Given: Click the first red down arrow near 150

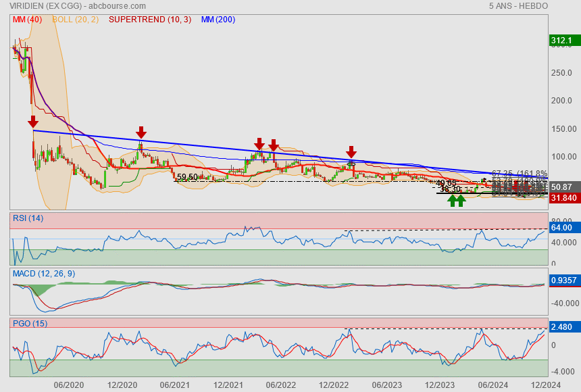Looking at the screenshot, I should 33,122.
